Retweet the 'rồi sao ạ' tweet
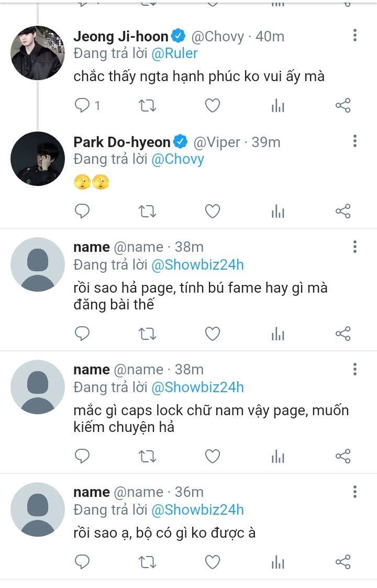Screen dimensions: 377x588 147,562
